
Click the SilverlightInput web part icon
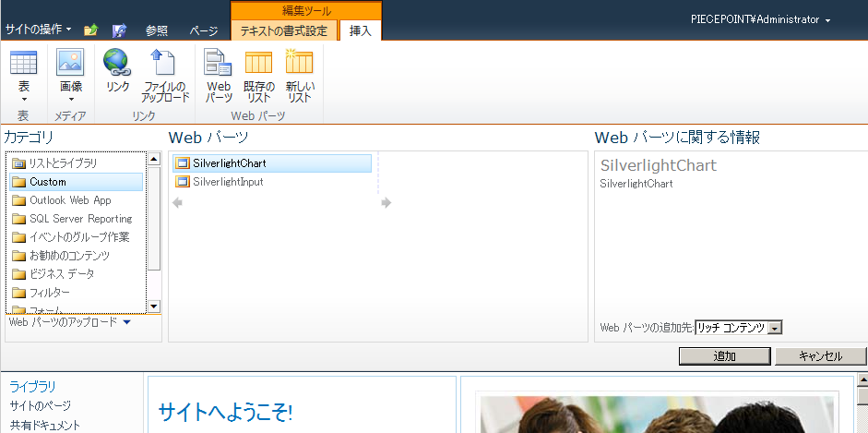pos(182,182)
